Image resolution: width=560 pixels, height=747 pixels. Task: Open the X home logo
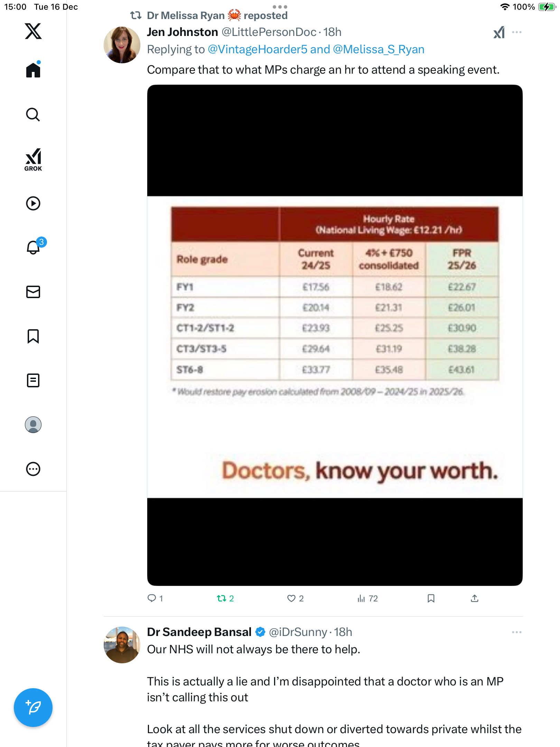pyautogui.click(x=33, y=31)
